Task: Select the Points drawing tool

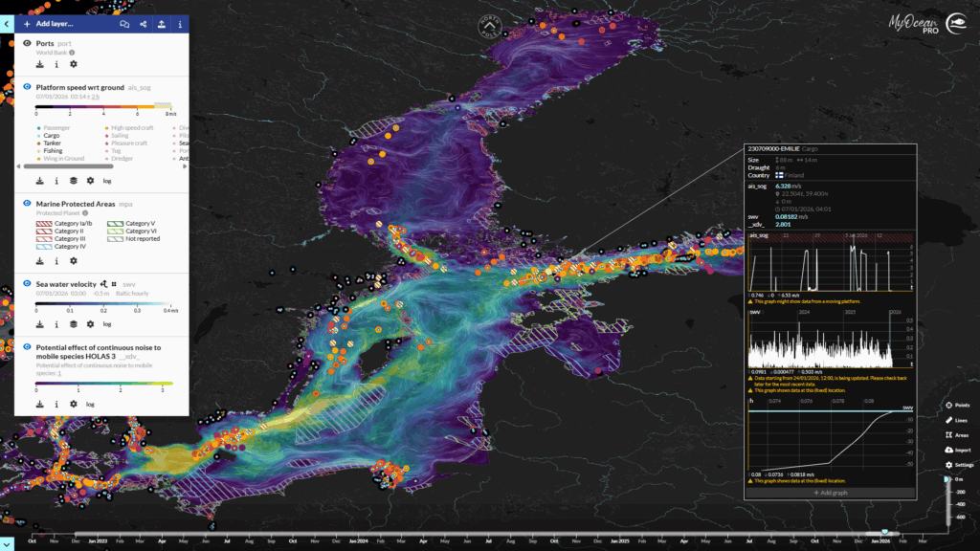Action: [956, 406]
